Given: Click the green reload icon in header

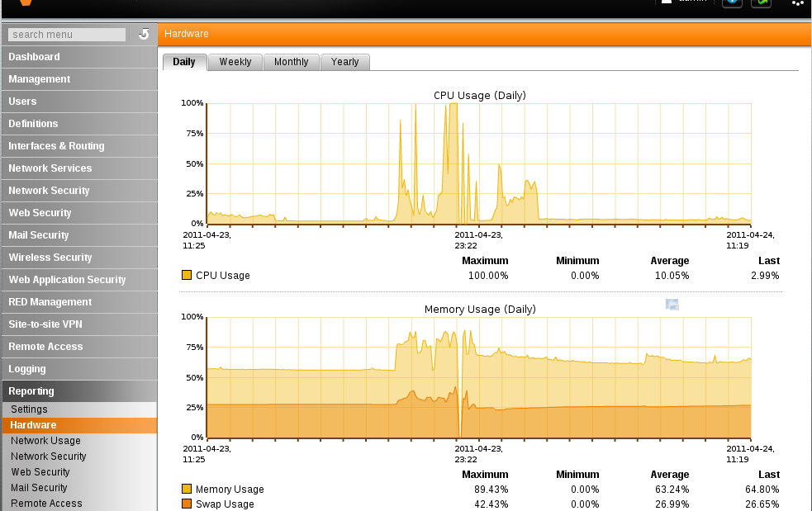Looking at the screenshot, I should [761, 2].
